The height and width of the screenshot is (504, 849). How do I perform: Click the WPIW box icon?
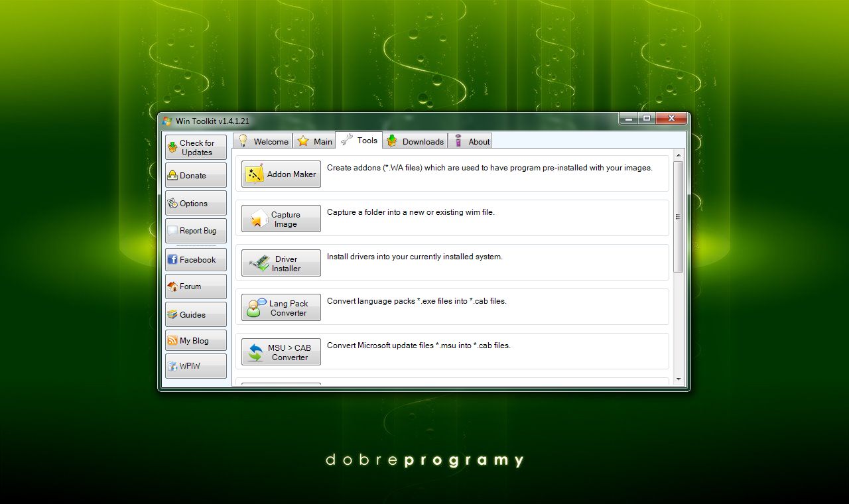tap(172, 366)
